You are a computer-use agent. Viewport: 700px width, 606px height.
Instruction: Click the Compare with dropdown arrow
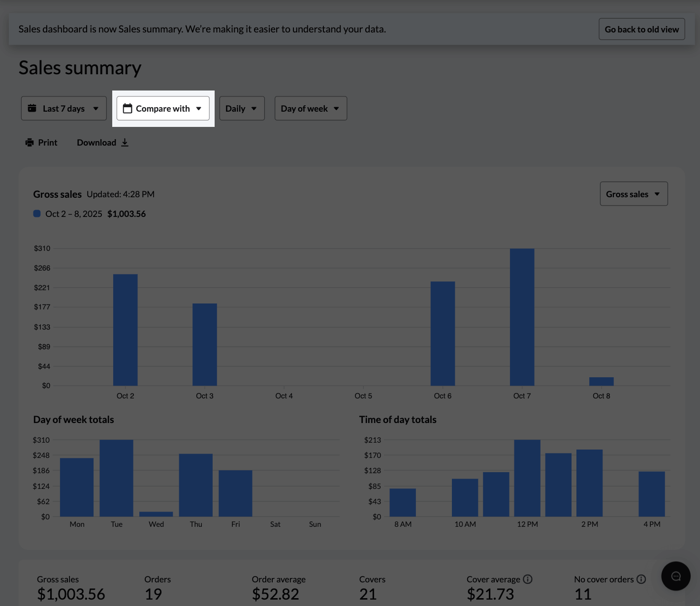(x=199, y=109)
